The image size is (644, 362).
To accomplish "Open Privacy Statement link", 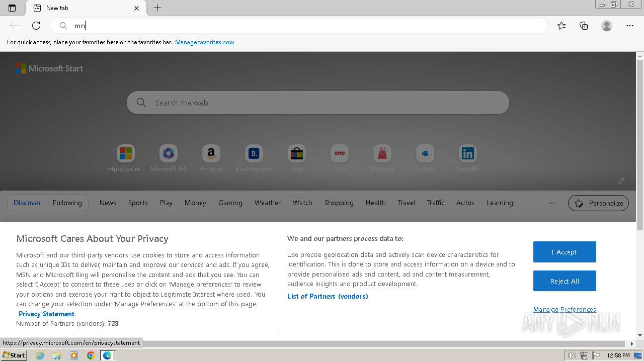I will pyautogui.click(x=46, y=314).
